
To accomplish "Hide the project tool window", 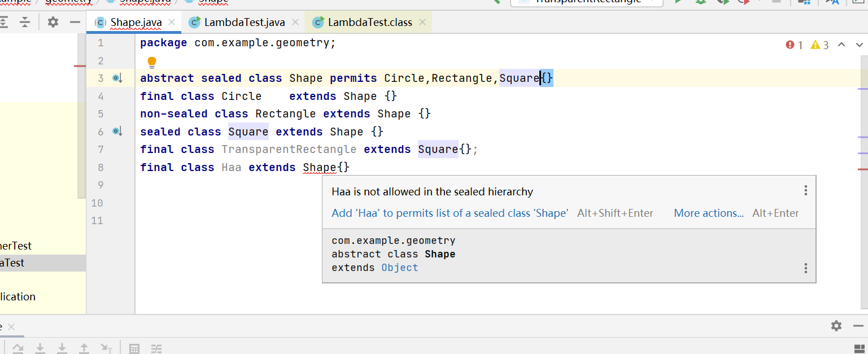I will pos(75,23).
